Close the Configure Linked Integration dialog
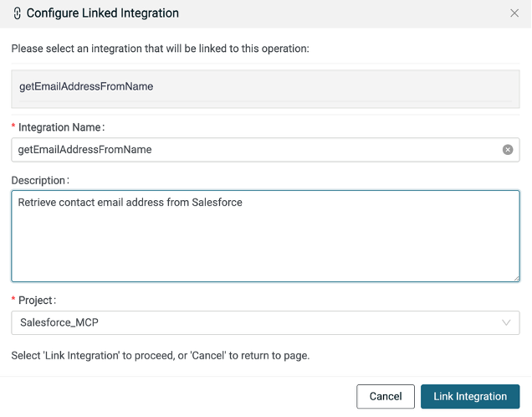 [514, 13]
